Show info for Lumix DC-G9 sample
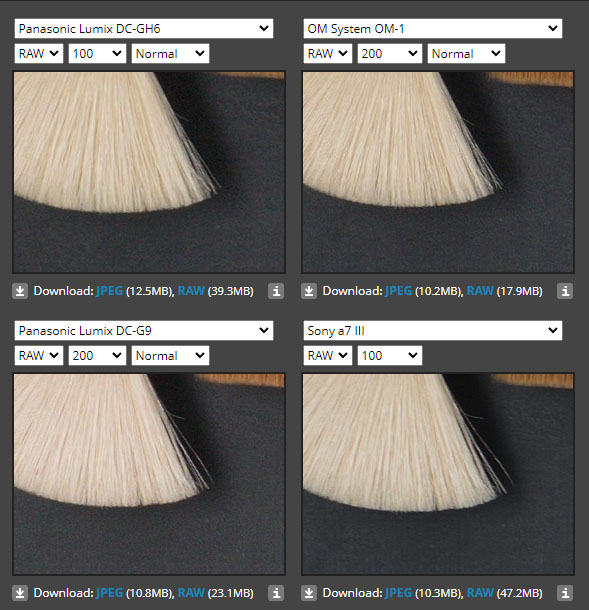Image resolution: width=589 pixels, height=610 pixels. coord(276,593)
